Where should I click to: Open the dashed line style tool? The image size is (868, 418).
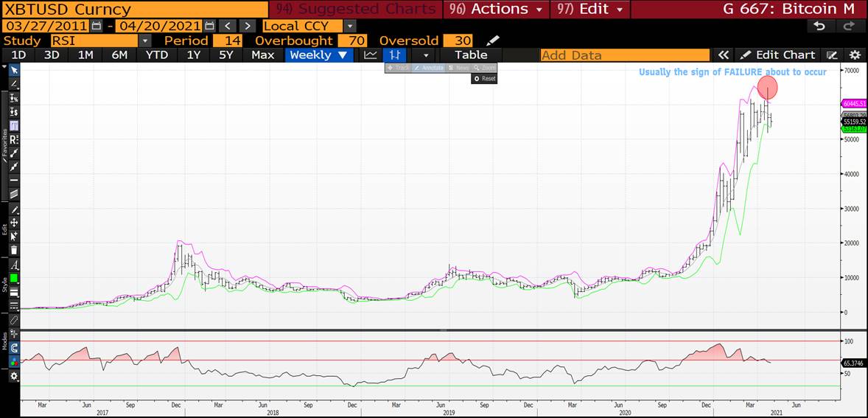(15, 305)
